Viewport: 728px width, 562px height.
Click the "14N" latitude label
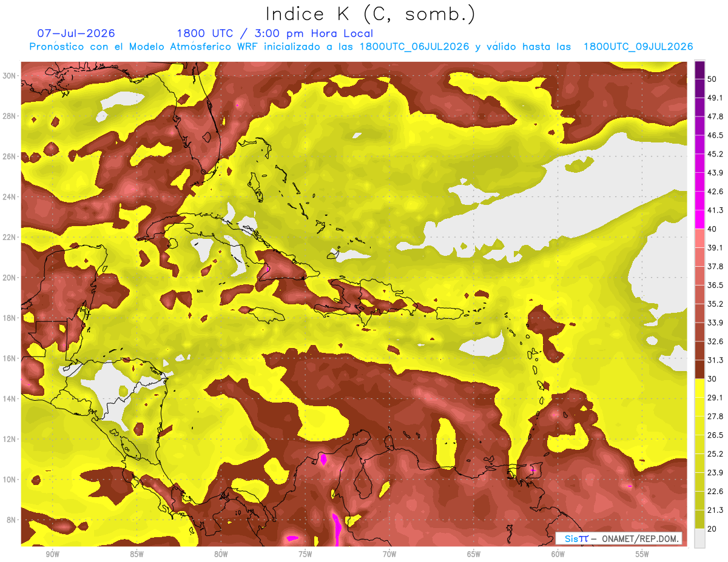[x=10, y=398]
